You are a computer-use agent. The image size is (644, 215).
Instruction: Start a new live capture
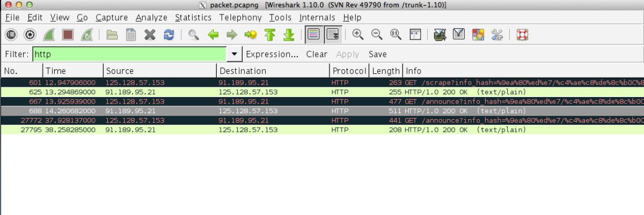tap(49, 35)
